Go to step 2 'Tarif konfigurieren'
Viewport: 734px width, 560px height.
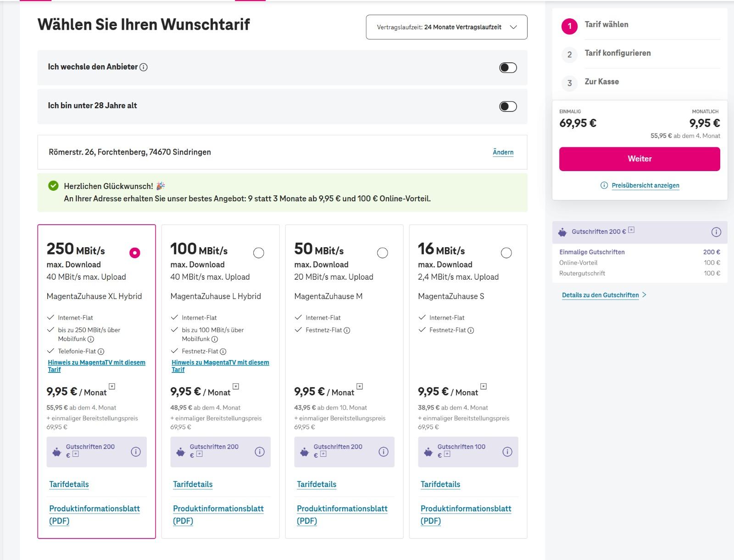tap(617, 53)
